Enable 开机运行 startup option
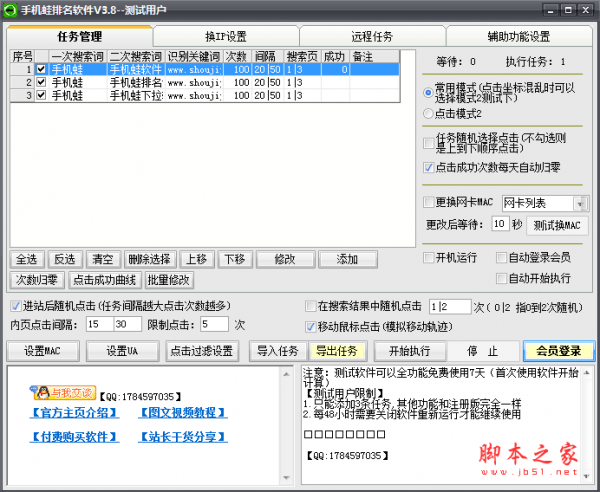 click(428, 258)
